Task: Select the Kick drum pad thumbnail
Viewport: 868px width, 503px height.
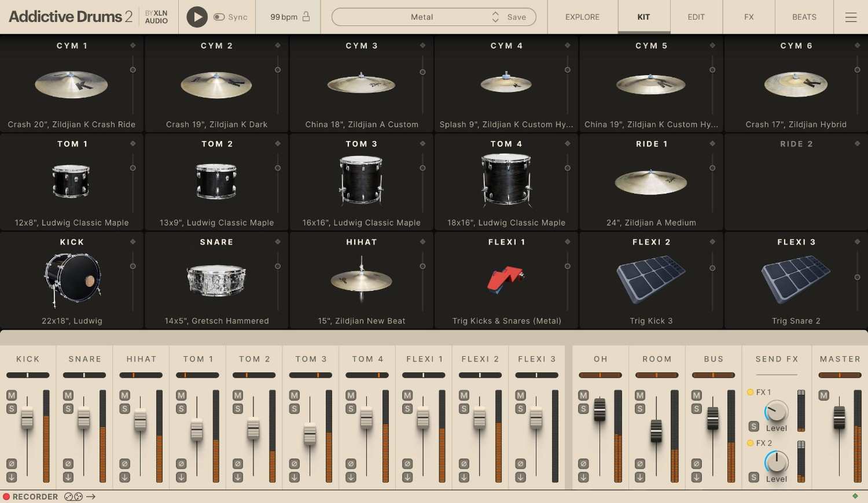Action: pyautogui.click(x=72, y=279)
